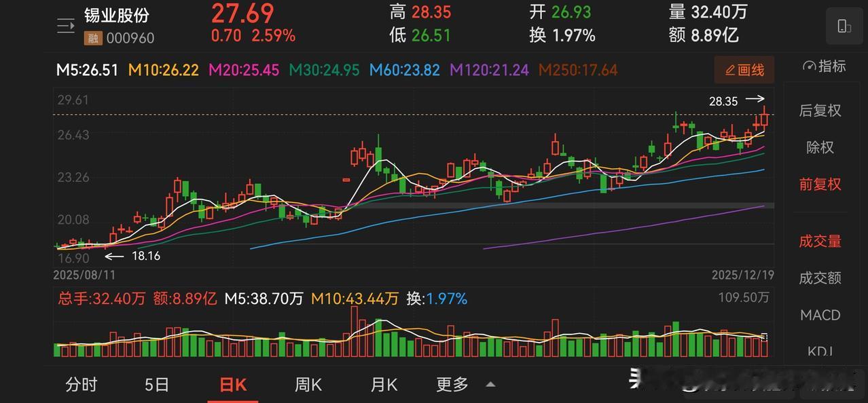Tap the high price 28.35 in header
The image size is (868, 403).
[431, 12]
